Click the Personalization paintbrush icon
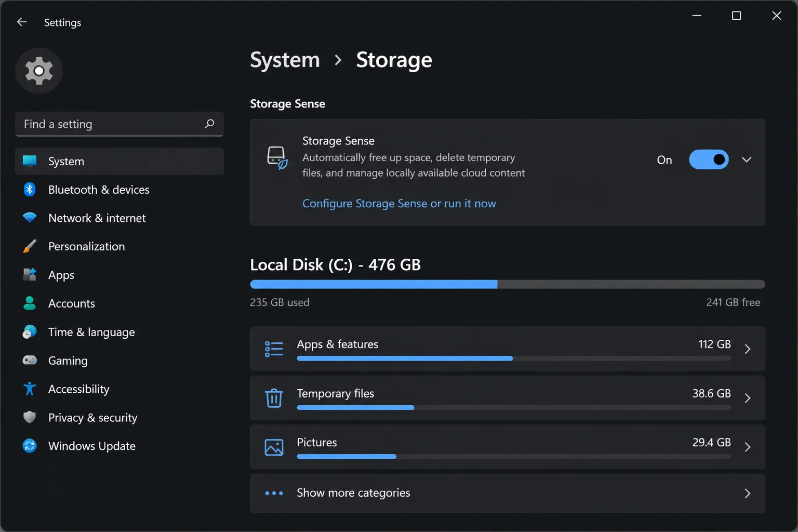The height and width of the screenshot is (532, 798). tap(30, 246)
